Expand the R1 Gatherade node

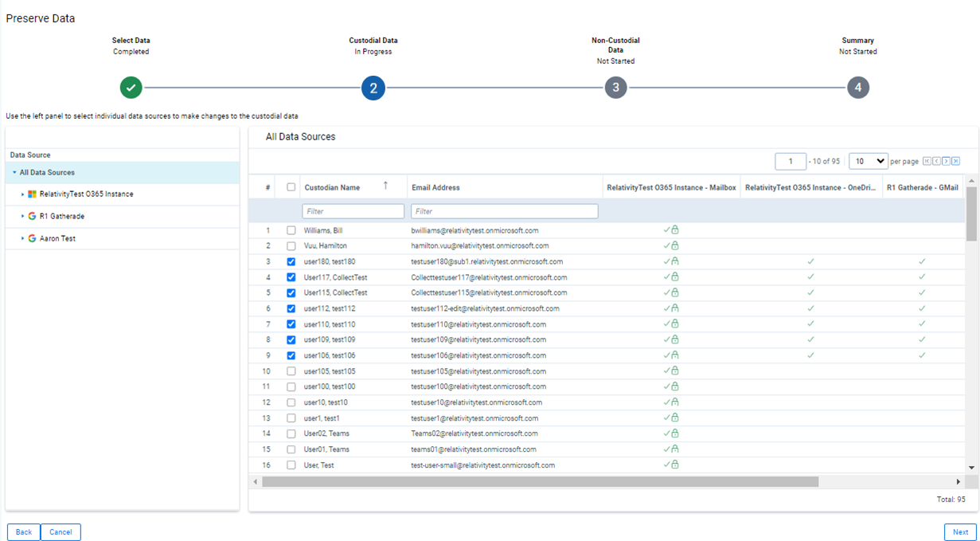tap(23, 216)
